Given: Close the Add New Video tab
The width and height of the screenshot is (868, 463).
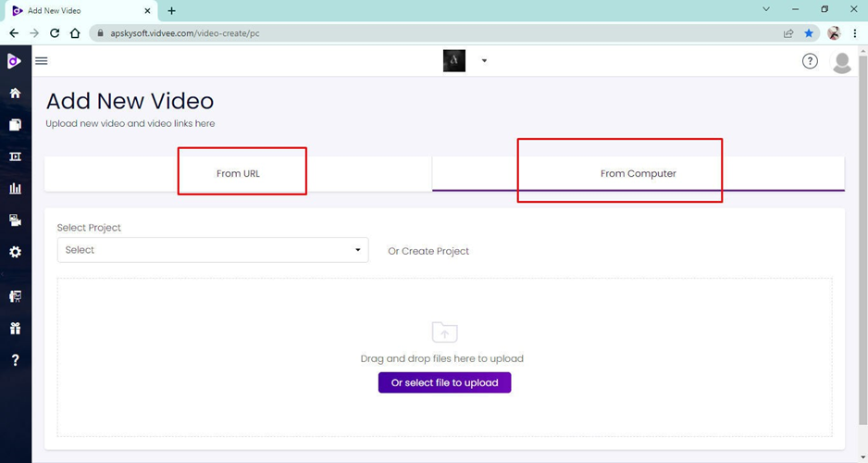Looking at the screenshot, I should click(147, 10).
